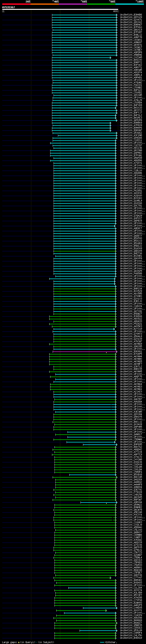Open hit UniRef100_A7P8X9
This screenshot has width=146, height=644.
click(x=131, y=125)
